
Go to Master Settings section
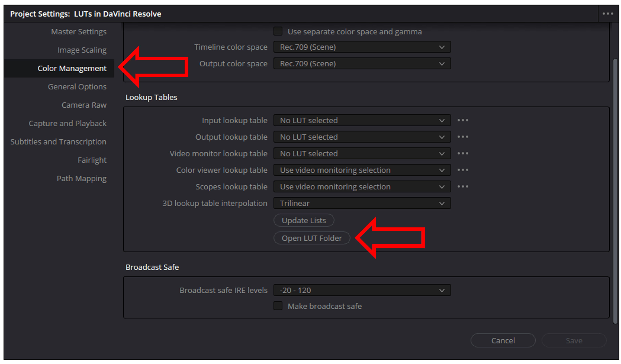click(x=79, y=32)
